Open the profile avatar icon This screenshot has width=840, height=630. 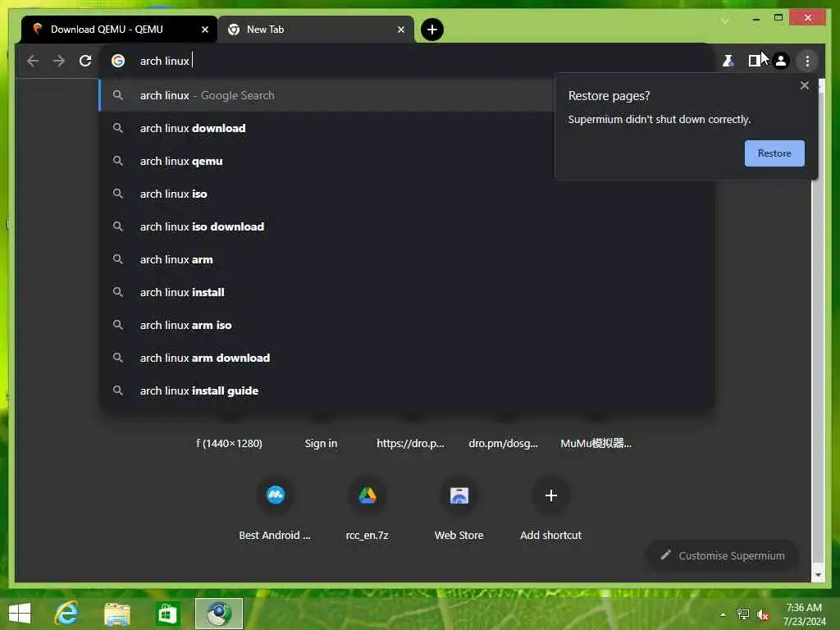pos(781,61)
